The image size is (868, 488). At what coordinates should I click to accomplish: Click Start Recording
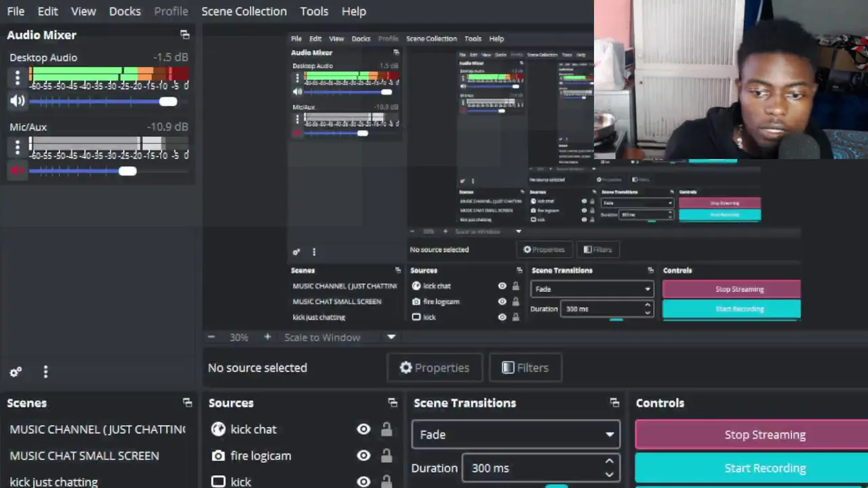[752, 468]
